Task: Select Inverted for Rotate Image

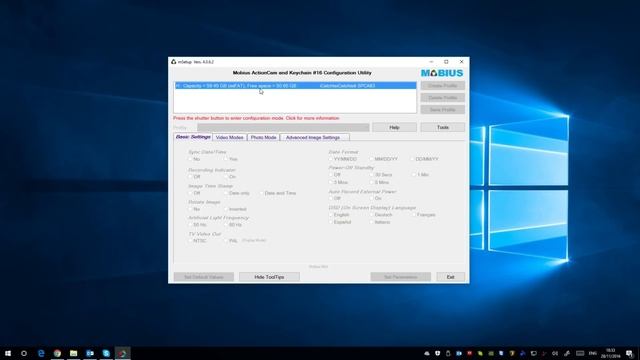Action: 235,209
